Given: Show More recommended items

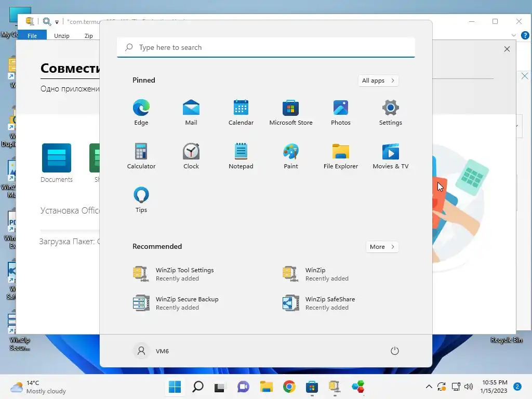Looking at the screenshot, I should click(x=382, y=247).
